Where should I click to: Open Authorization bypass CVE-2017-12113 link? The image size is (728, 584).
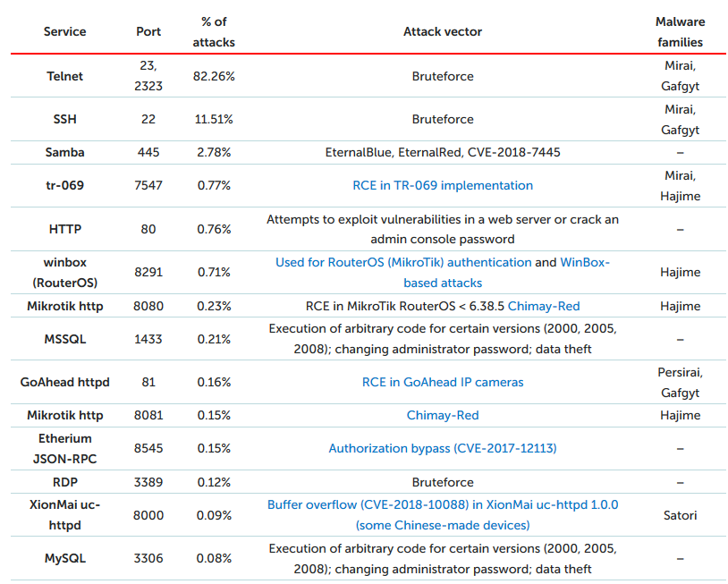pyautogui.click(x=443, y=448)
